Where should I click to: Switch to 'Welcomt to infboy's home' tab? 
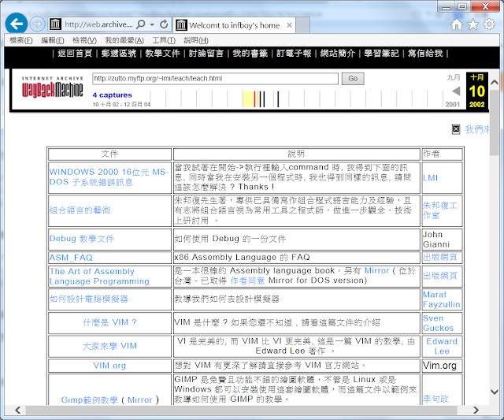(x=236, y=24)
